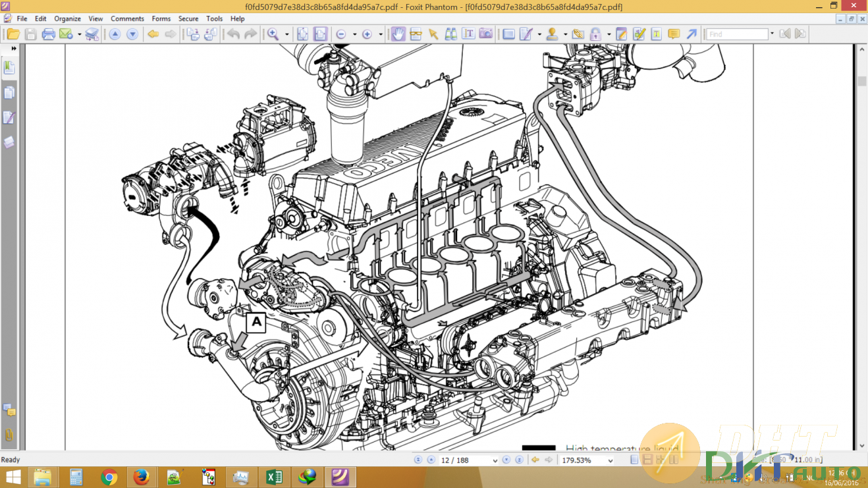Click the yellow Previous View arrow in toolbar
Screen dimensions: 868x488
153,34
